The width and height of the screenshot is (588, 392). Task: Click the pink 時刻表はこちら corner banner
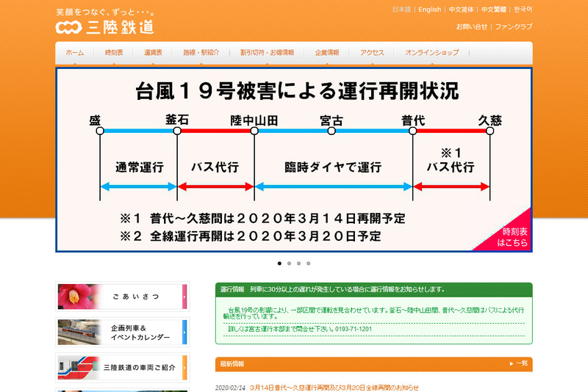pyautogui.click(x=511, y=237)
